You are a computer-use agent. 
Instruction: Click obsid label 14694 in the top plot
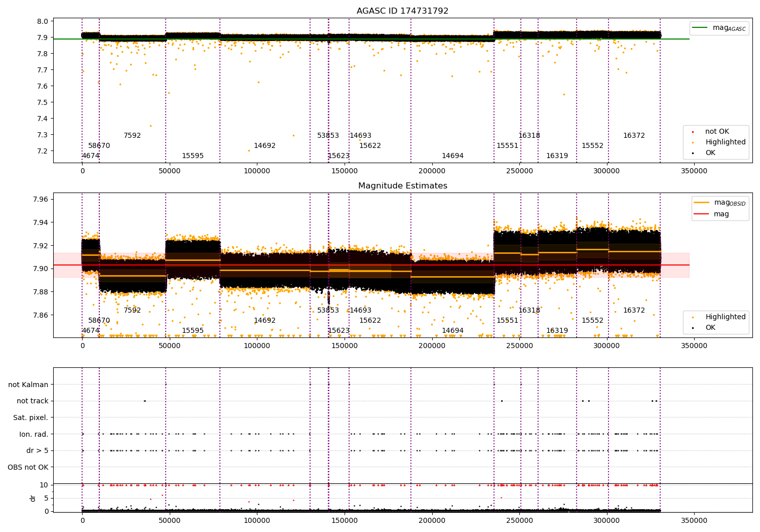[452, 156]
